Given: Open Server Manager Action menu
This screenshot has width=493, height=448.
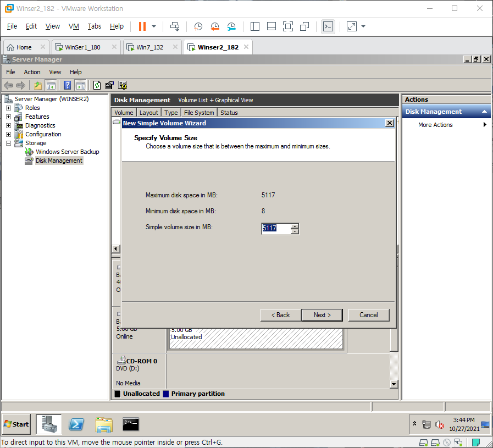Looking at the screenshot, I should pyautogui.click(x=32, y=72).
